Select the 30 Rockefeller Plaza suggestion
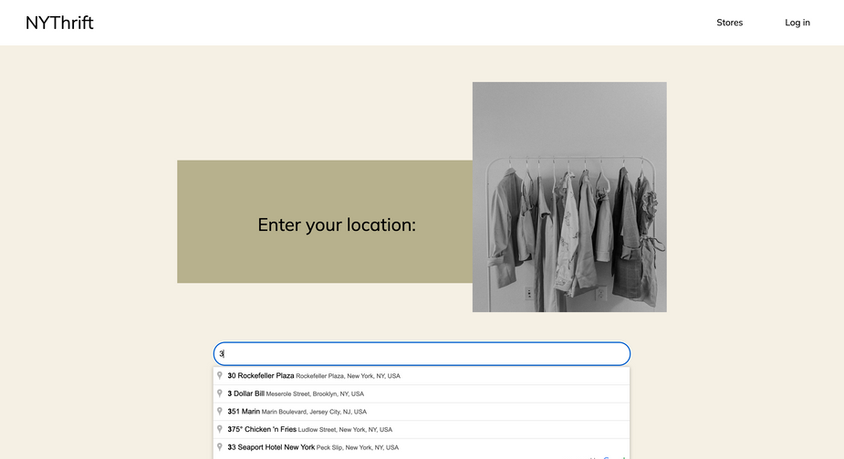This screenshot has width=844, height=459. pyautogui.click(x=421, y=376)
